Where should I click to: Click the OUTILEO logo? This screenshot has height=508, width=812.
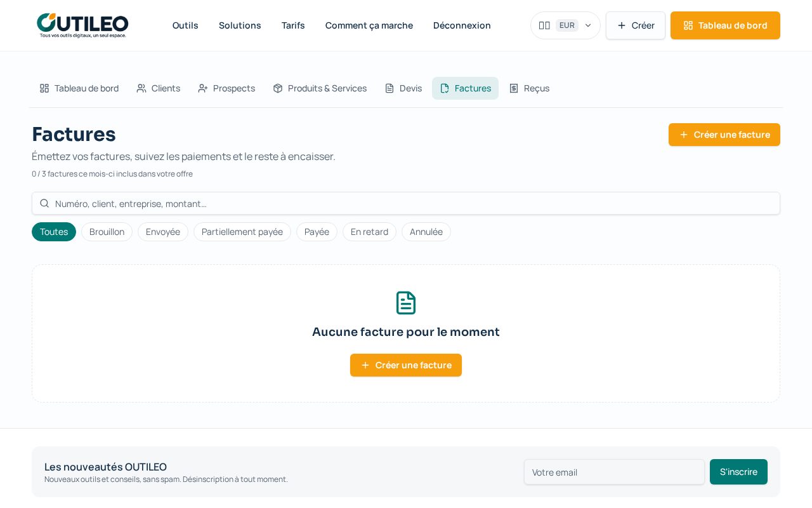(82, 25)
